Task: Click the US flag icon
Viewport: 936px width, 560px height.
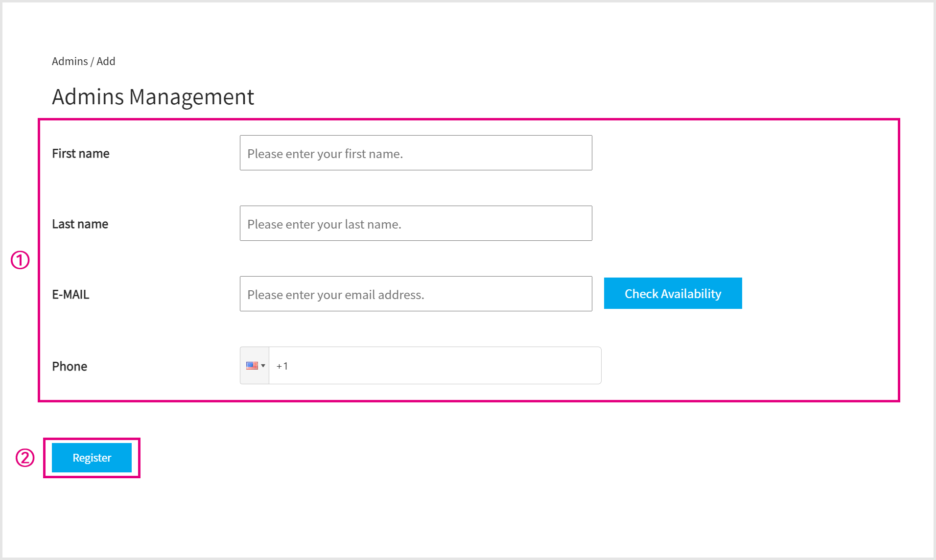Action: [x=252, y=366]
